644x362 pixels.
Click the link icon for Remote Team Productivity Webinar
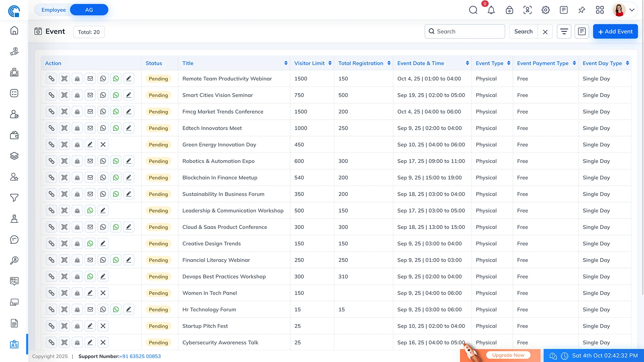pos(51,78)
